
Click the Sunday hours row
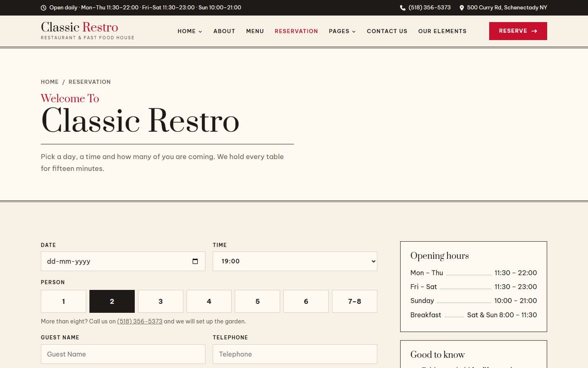coord(474,301)
